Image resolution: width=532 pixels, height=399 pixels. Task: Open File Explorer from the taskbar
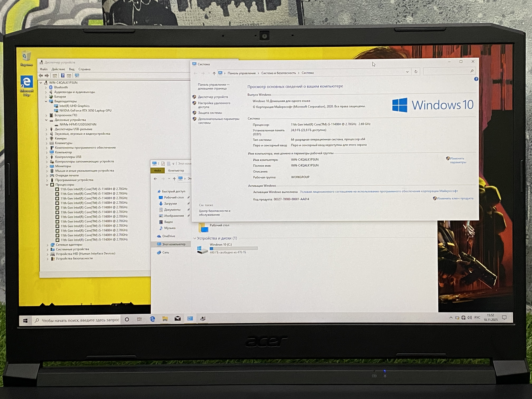click(x=165, y=319)
